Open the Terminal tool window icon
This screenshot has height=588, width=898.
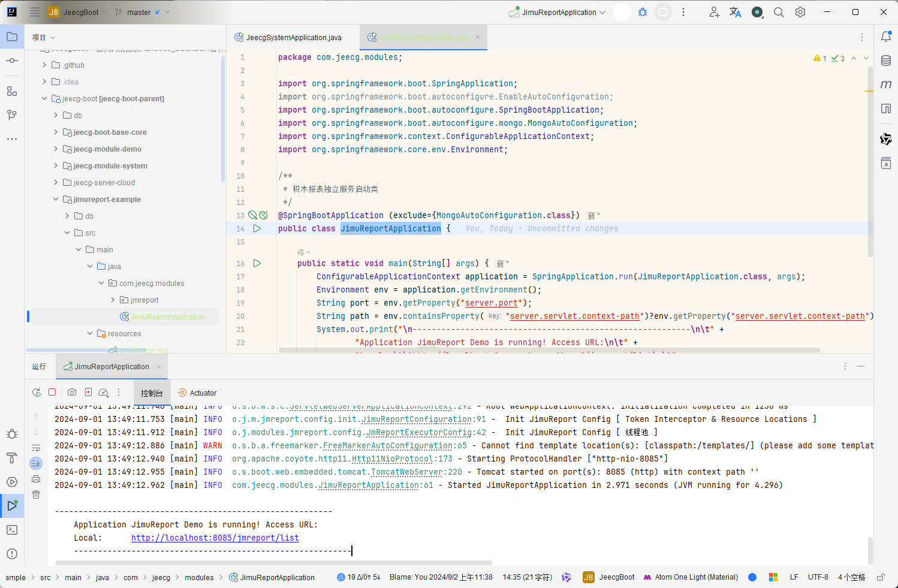12,530
